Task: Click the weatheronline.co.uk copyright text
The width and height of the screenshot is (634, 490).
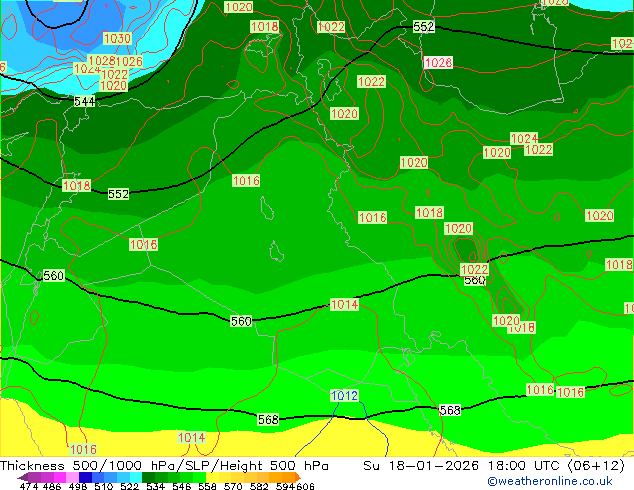Action: (550, 481)
